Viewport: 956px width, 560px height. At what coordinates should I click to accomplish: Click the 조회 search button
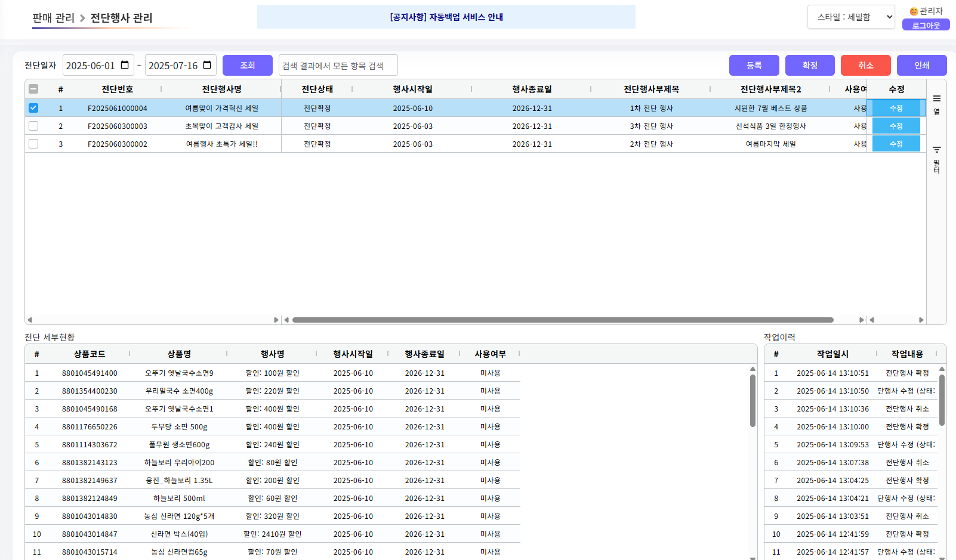[x=247, y=66]
